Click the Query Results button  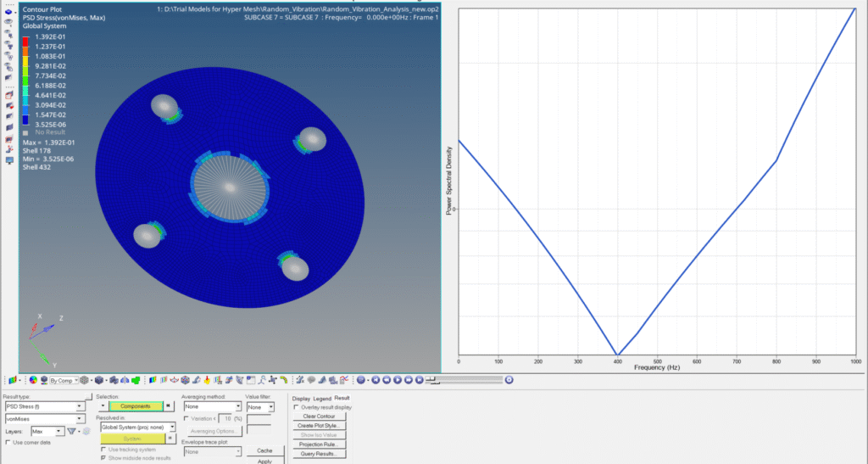(x=319, y=454)
